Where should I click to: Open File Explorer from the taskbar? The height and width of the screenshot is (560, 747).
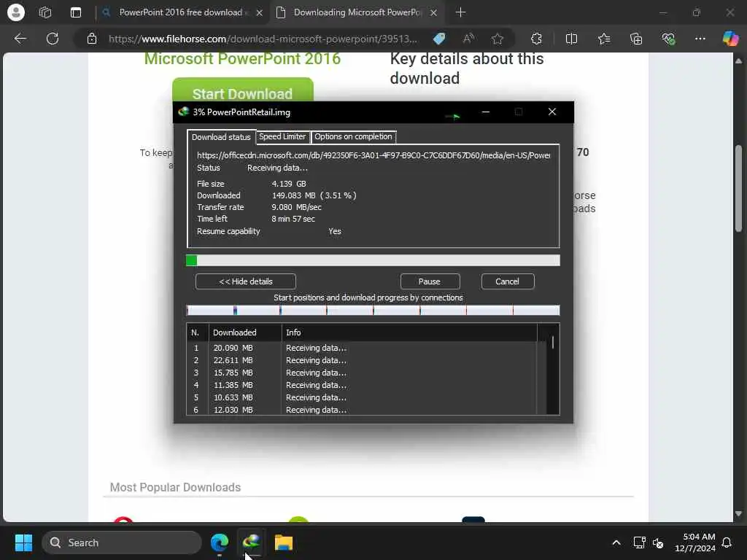click(x=284, y=542)
